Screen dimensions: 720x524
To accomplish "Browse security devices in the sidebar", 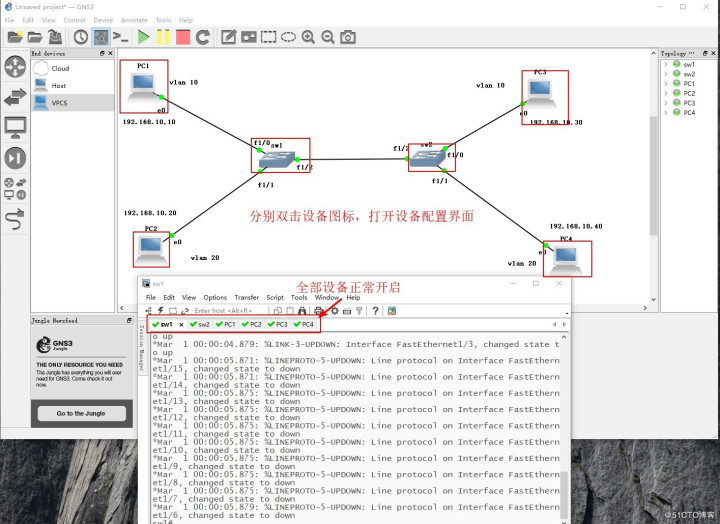I will [x=15, y=158].
